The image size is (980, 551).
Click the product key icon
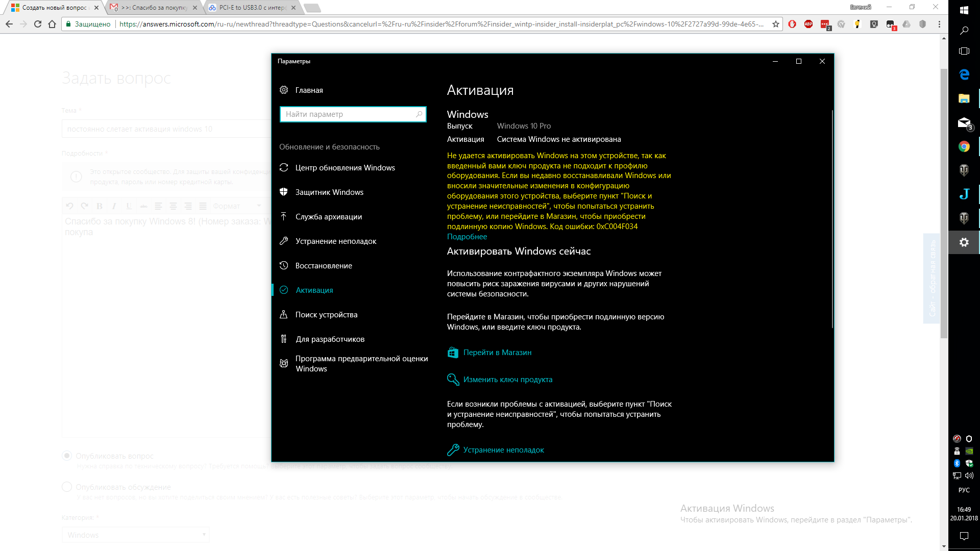click(453, 379)
